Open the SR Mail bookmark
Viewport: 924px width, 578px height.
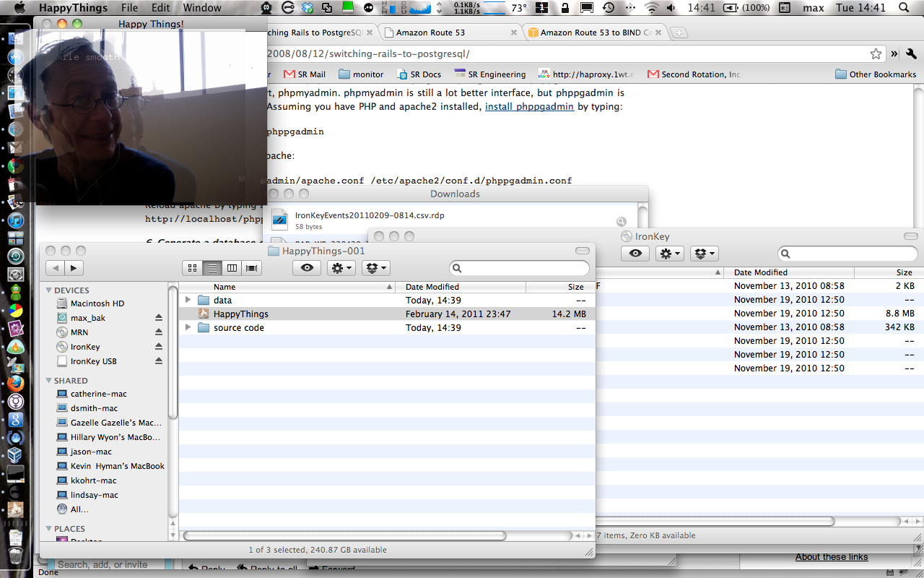tap(305, 74)
